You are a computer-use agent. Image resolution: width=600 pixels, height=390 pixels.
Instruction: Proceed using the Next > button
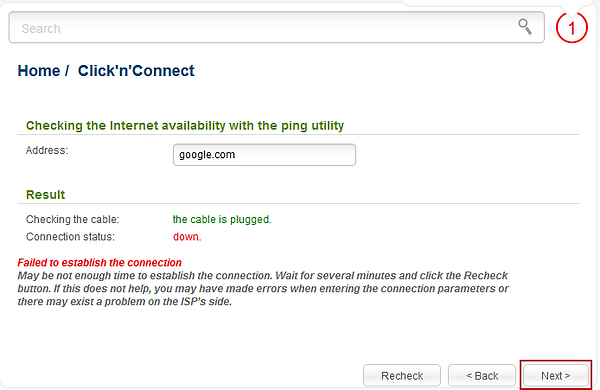[x=556, y=375]
